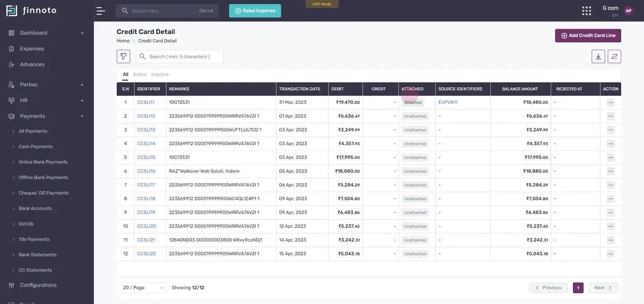The height and width of the screenshot is (304, 644).
Task: Collapse sidebar with hamburger menu icon
Action: click(x=101, y=11)
